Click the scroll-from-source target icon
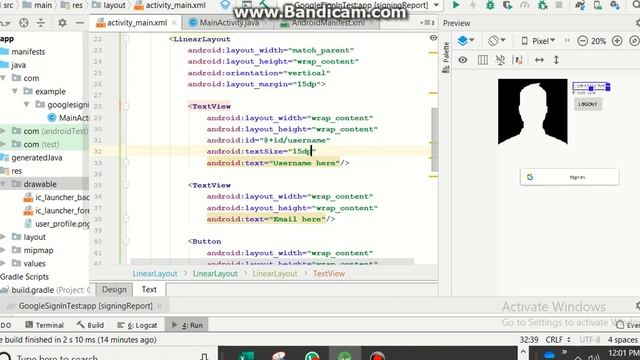The width and height of the screenshot is (640, 360). point(24,23)
